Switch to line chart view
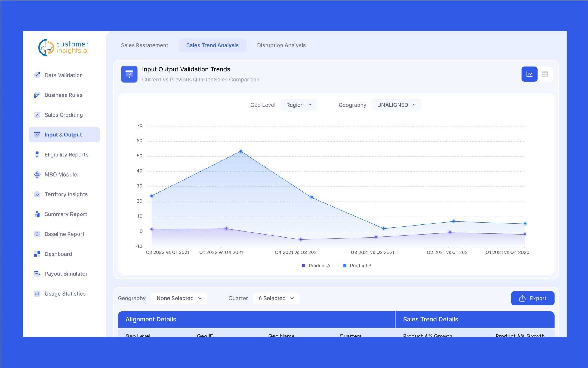 click(529, 74)
